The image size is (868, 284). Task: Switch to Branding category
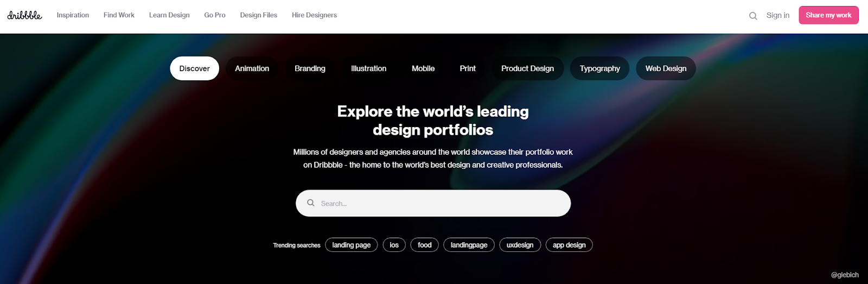[310, 68]
